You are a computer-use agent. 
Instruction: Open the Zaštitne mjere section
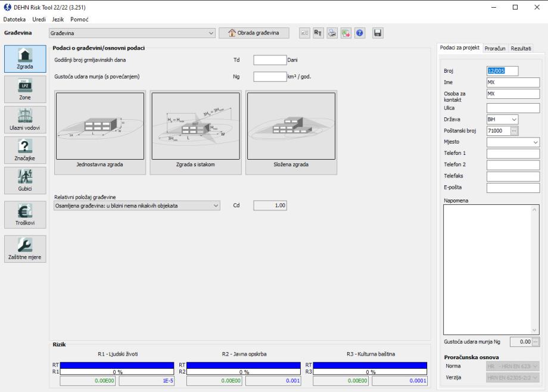point(25,249)
